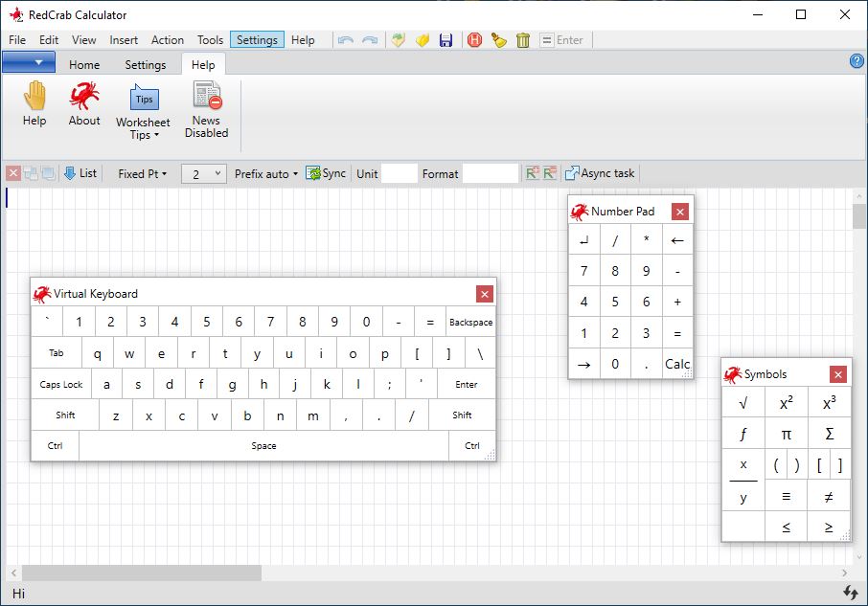Click the trash can delete icon
This screenshot has height=606, width=868.
click(522, 40)
